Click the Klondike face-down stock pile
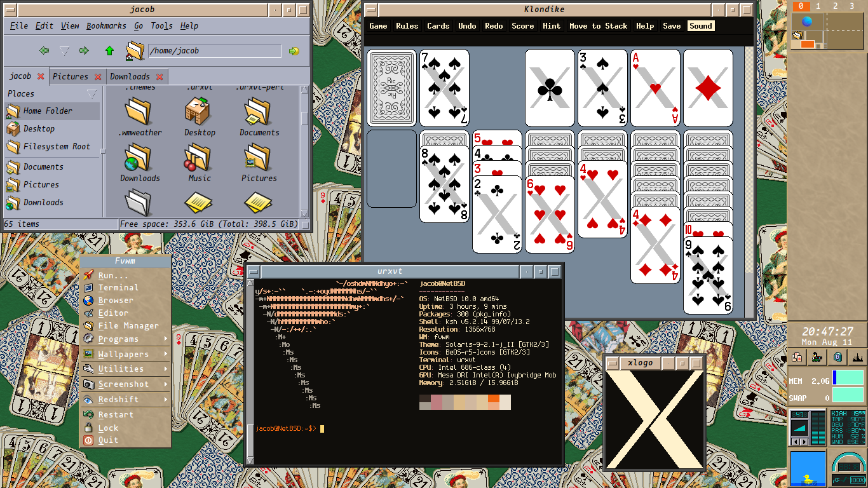The image size is (868, 488). pyautogui.click(x=391, y=88)
